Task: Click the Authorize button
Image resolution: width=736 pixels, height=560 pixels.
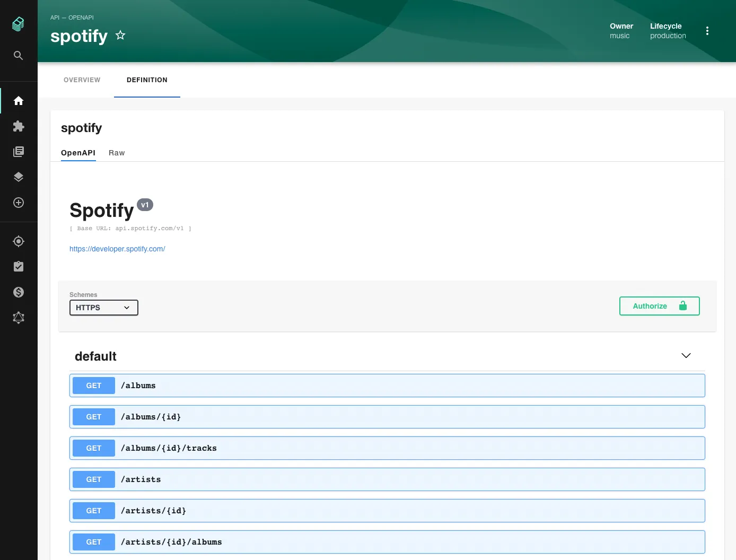Action: pos(659,306)
